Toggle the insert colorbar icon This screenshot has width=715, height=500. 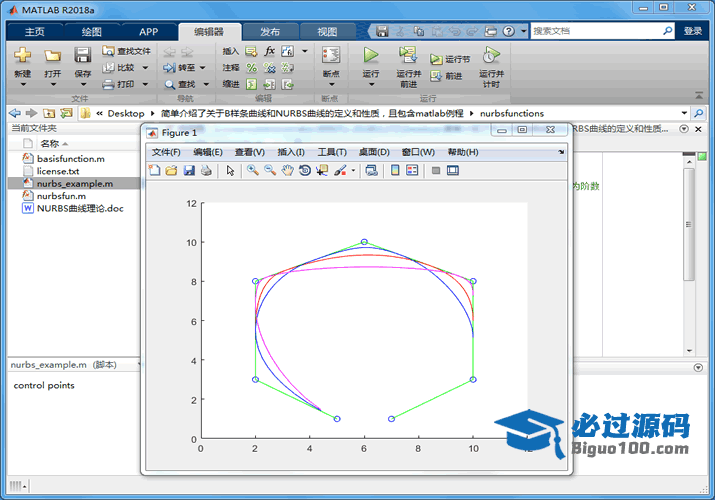(395, 170)
